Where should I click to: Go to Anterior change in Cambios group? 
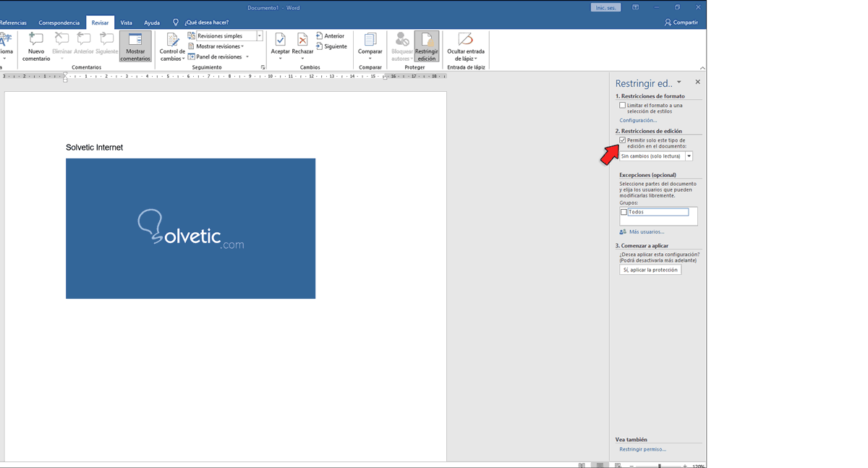[330, 36]
